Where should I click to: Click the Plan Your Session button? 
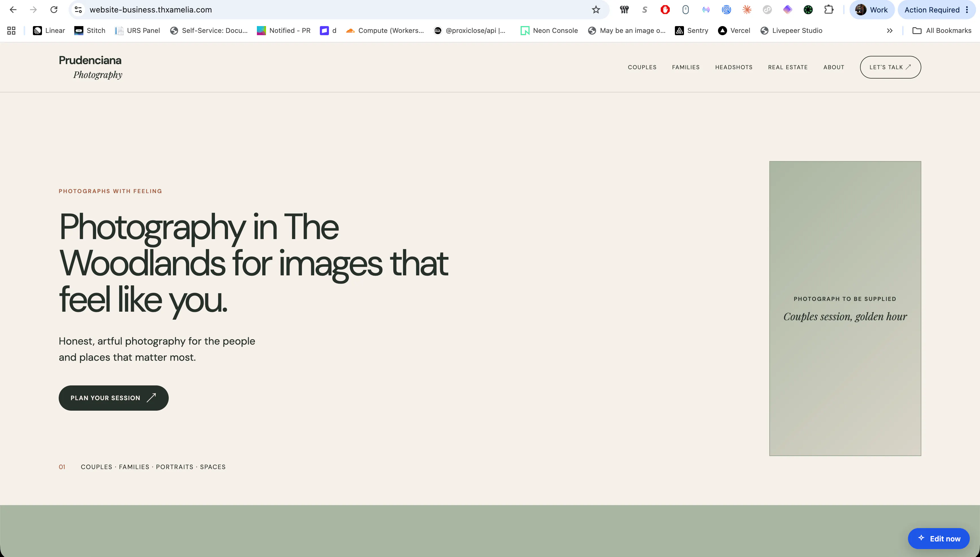tap(114, 398)
